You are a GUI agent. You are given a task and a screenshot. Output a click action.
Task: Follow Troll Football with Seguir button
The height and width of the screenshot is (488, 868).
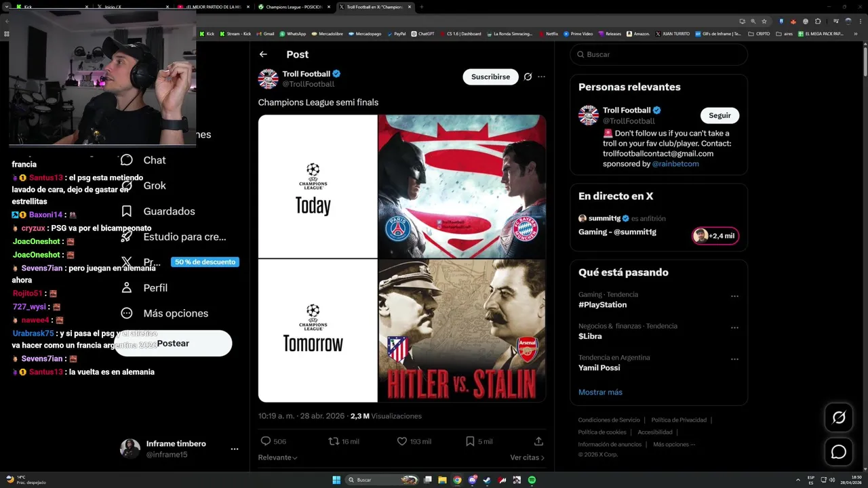pos(719,115)
